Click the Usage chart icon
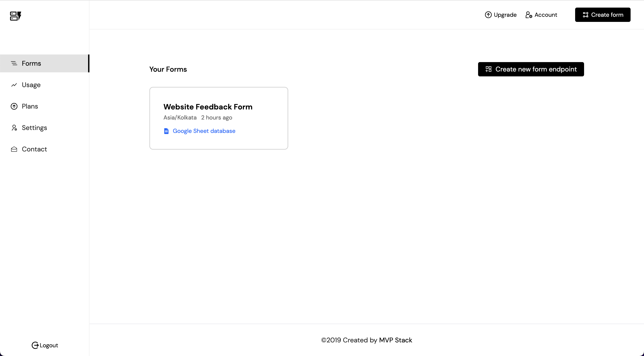This screenshot has width=644, height=356. [14, 85]
